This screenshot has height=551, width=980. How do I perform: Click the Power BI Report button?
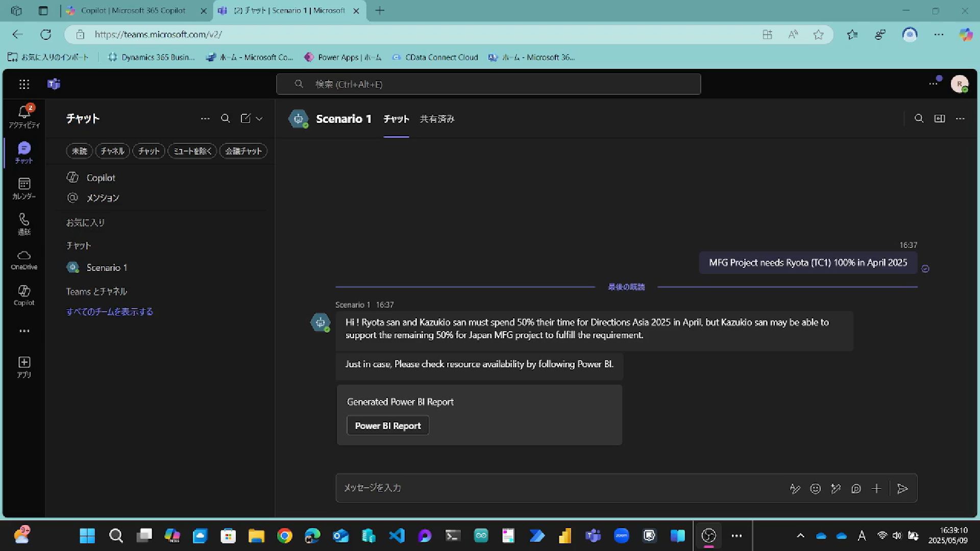387,425
